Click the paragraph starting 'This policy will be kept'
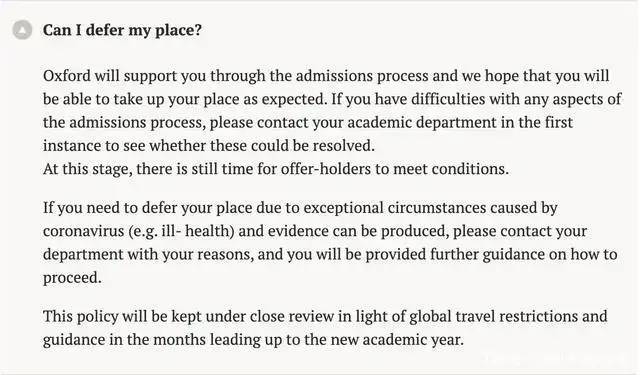 pyautogui.click(x=325, y=328)
